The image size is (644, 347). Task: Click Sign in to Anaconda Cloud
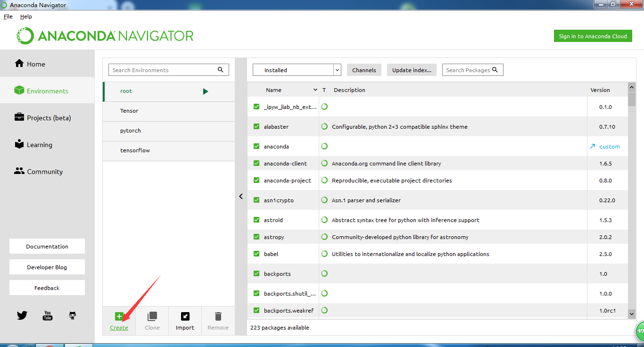click(593, 36)
